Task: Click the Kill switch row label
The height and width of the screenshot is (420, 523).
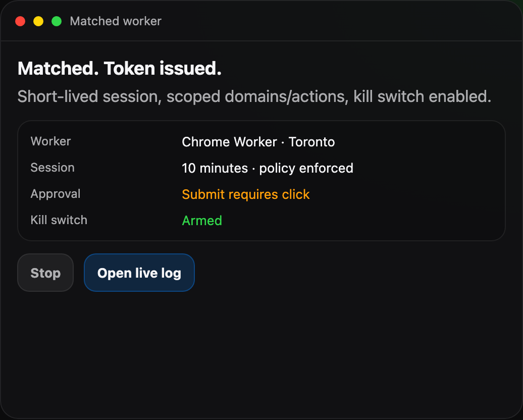Action: click(x=59, y=220)
